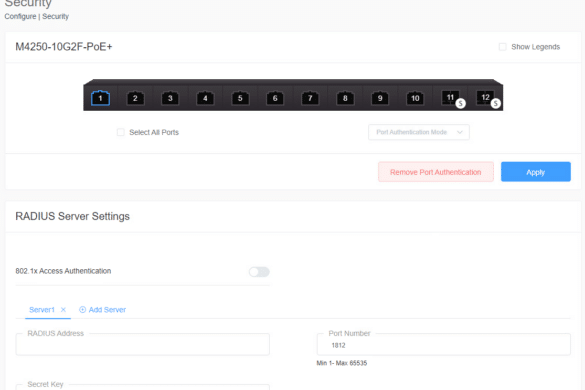Select port 6 on the switch diagram

pyautogui.click(x=275, y=98)
